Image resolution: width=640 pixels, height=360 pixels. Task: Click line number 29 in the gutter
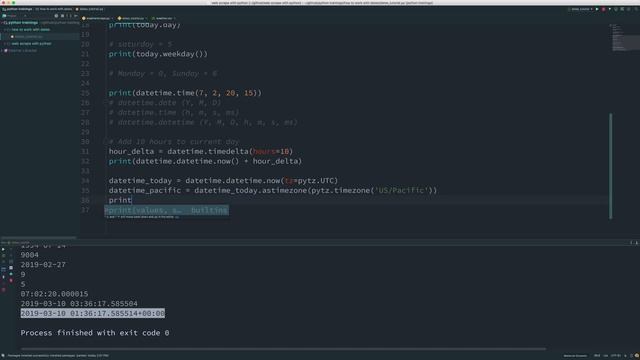pos(85,132)
